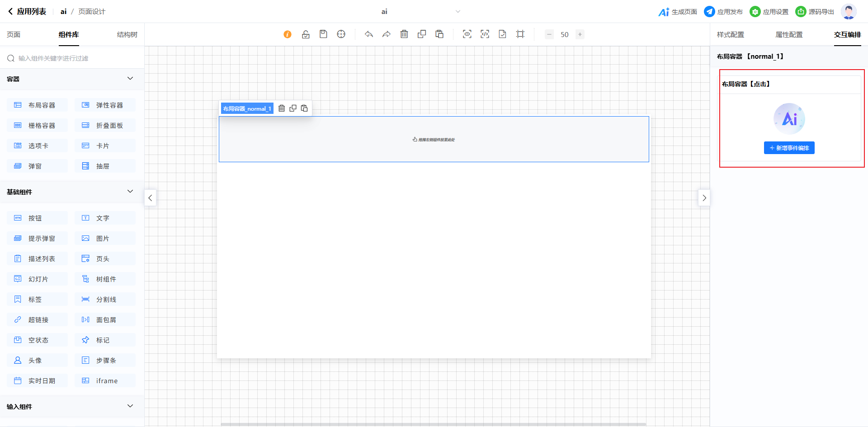Image resolution: width=868 pixels, height=427 pixels.
Task: Click the redo arrow in the toolbar
Action: point(387,34)
